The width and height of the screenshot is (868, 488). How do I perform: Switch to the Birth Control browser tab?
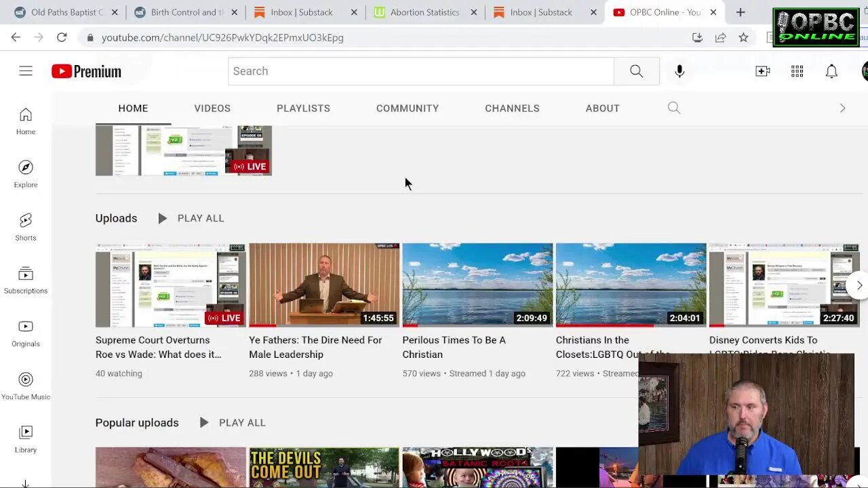pyautogui.click(x=179, y=12)
